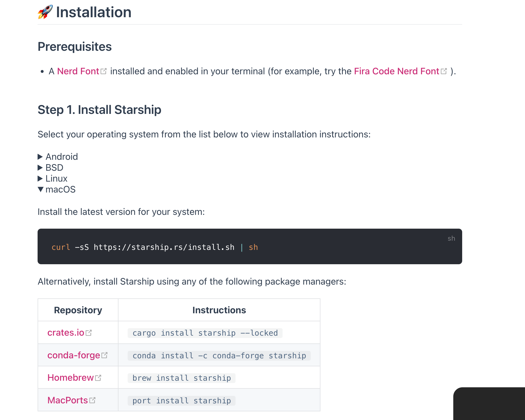The width and height of the screenshot is (525, 420).
Task: Click external link icon after Nerd Font
Action: tap(104, 71)
